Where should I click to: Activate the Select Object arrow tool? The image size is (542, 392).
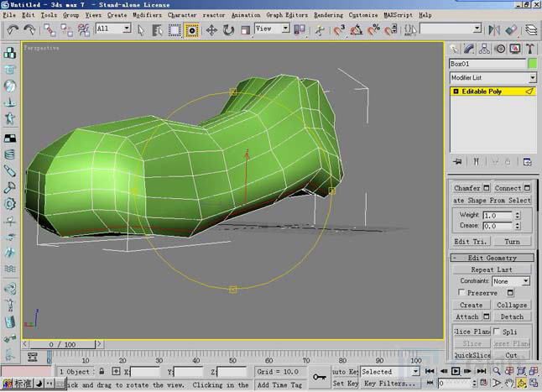140,30
